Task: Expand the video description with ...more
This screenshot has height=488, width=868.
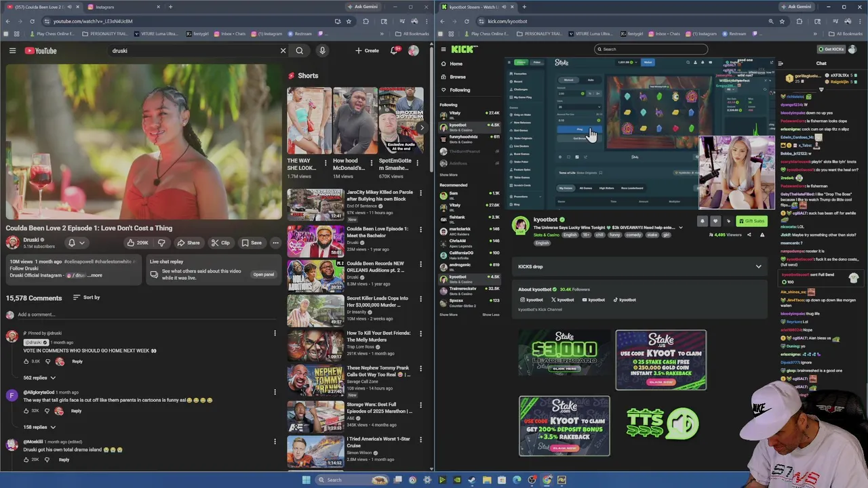Action: (x=95, y=275)
